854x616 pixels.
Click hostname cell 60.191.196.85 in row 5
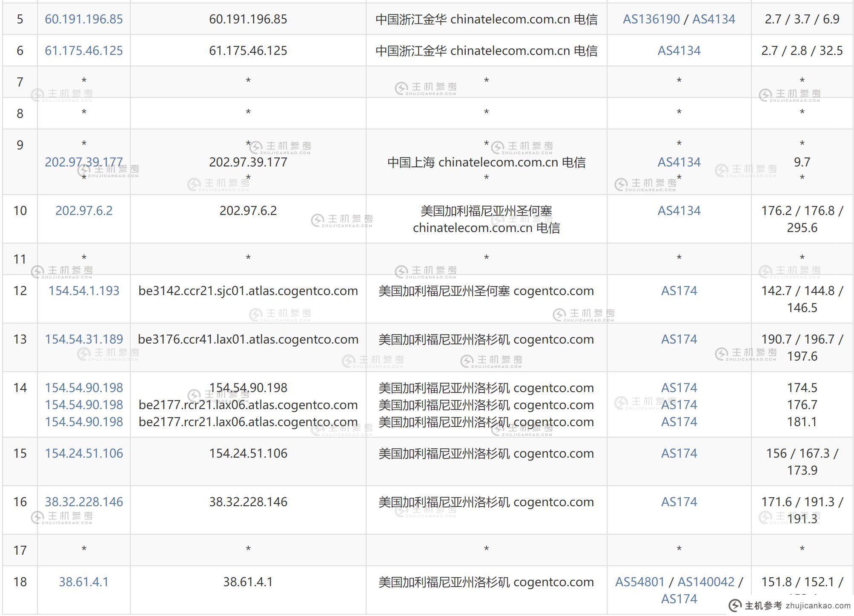(x=248, y=19)
